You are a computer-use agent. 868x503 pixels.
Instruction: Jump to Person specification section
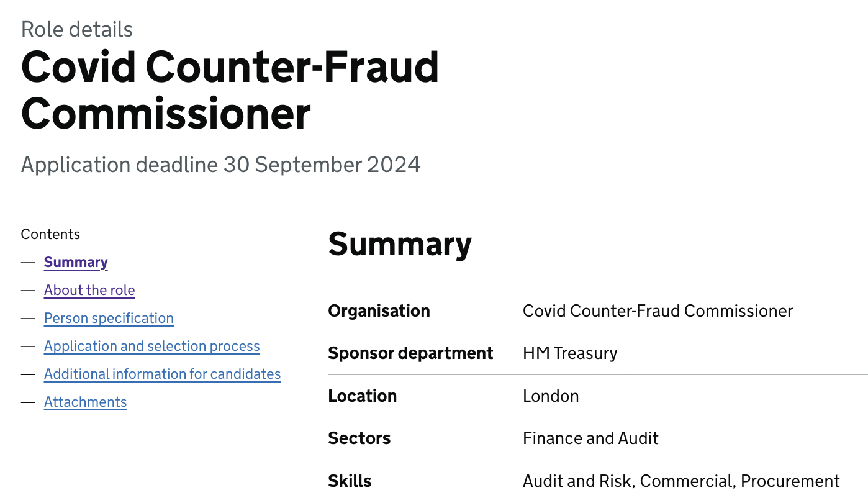click(109, 318)
